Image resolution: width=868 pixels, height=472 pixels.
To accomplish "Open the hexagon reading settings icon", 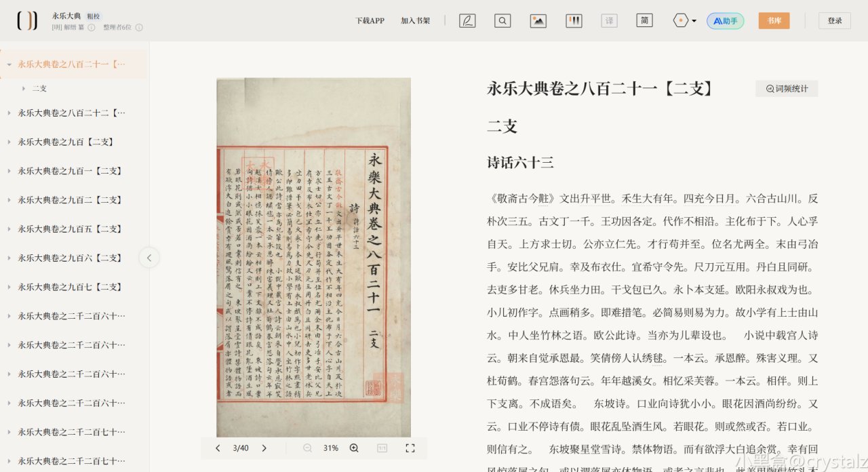I will [x=680, y=20].
